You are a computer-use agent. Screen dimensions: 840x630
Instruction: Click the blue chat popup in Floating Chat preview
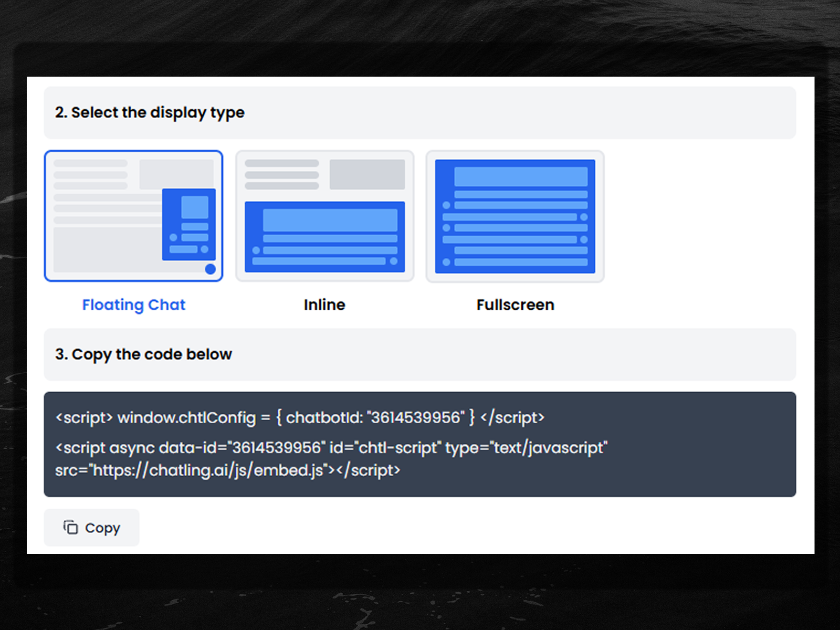click(x=189, y=224)
